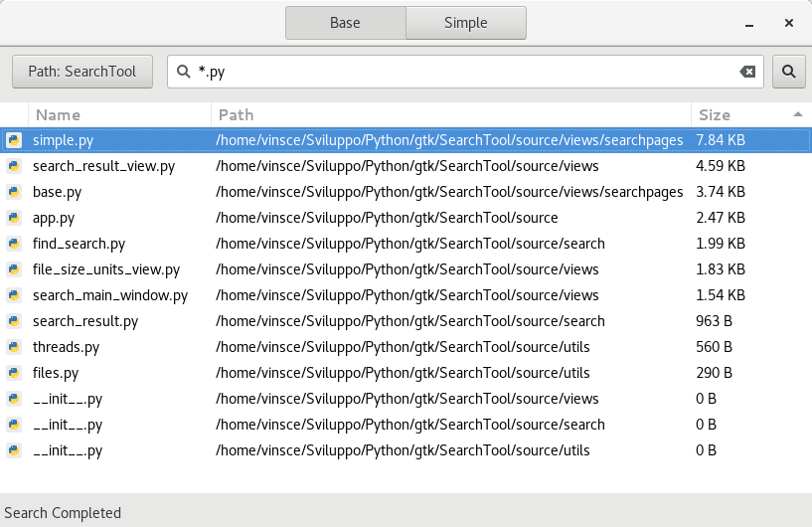Click Python icon of files.py
This screenshot has height=527, width=812.
pyautogui.click(x=14, y=373)
